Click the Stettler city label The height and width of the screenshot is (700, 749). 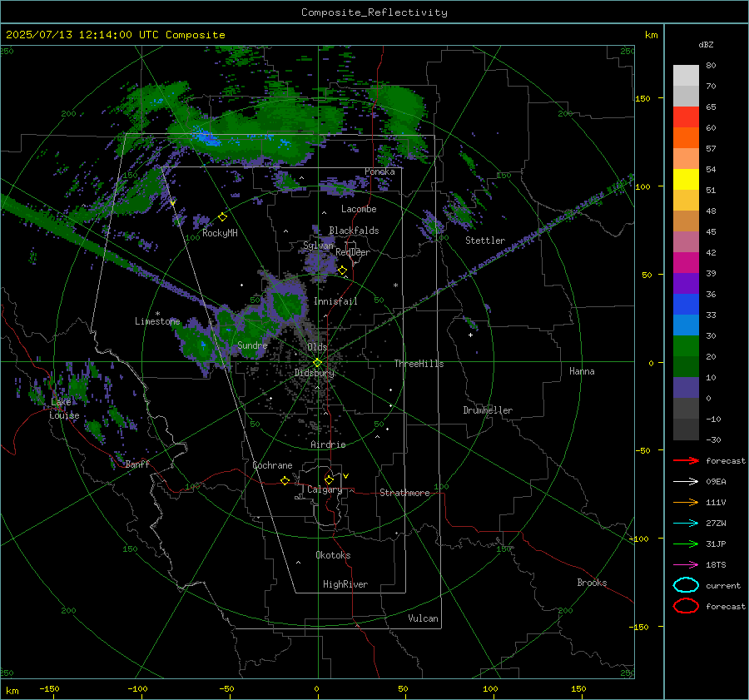coord(485,241)
